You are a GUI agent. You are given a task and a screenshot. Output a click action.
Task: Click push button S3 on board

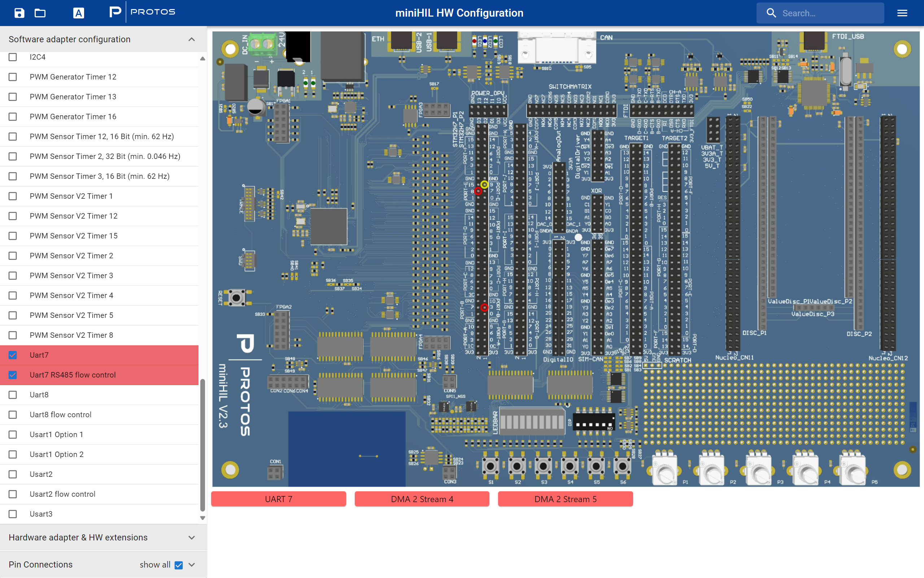pos(543,466)
